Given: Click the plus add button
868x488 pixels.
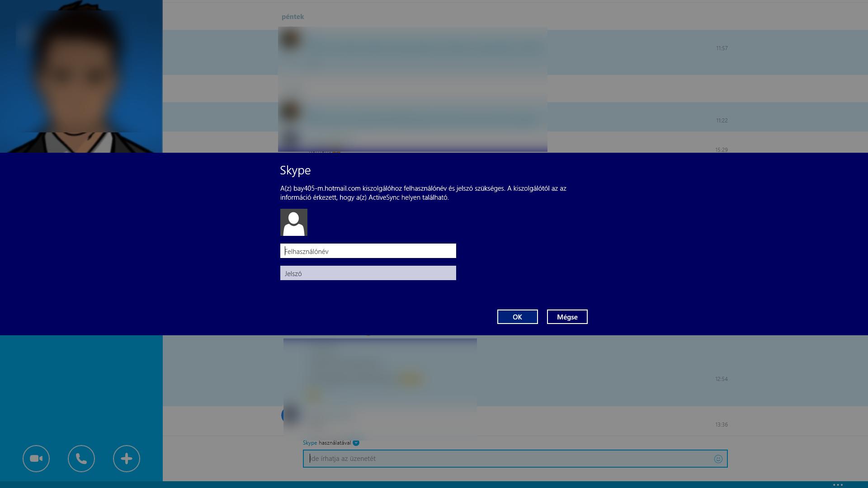Looking at the screenshot, I should (127, 459).
